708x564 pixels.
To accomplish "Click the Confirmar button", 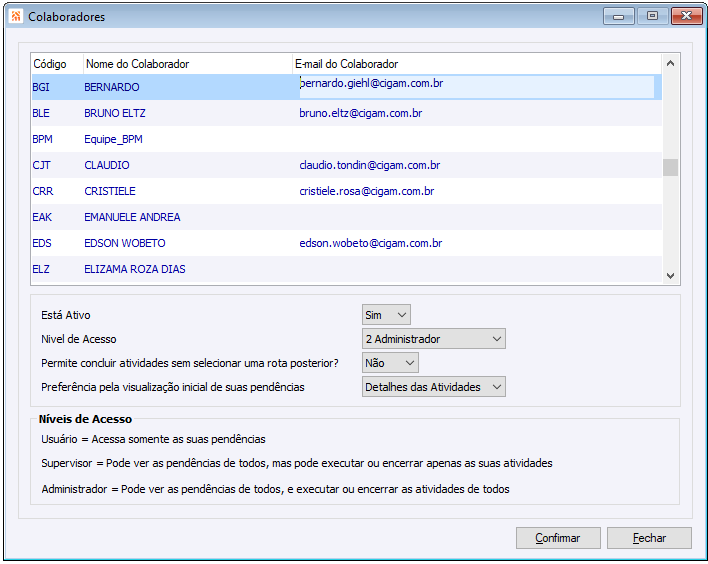I will (x=558, y=538).
